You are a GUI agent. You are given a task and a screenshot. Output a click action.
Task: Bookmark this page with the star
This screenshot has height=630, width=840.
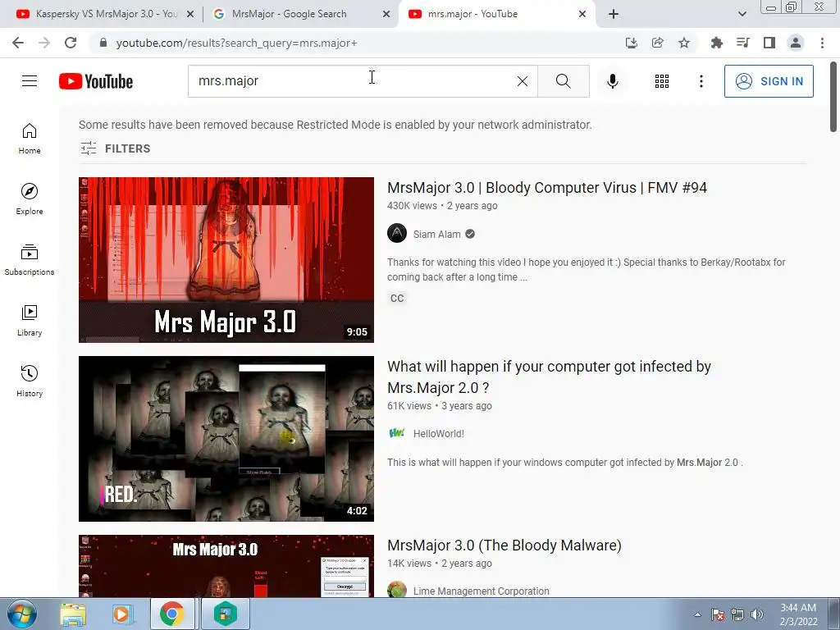[x=684, y=43]
